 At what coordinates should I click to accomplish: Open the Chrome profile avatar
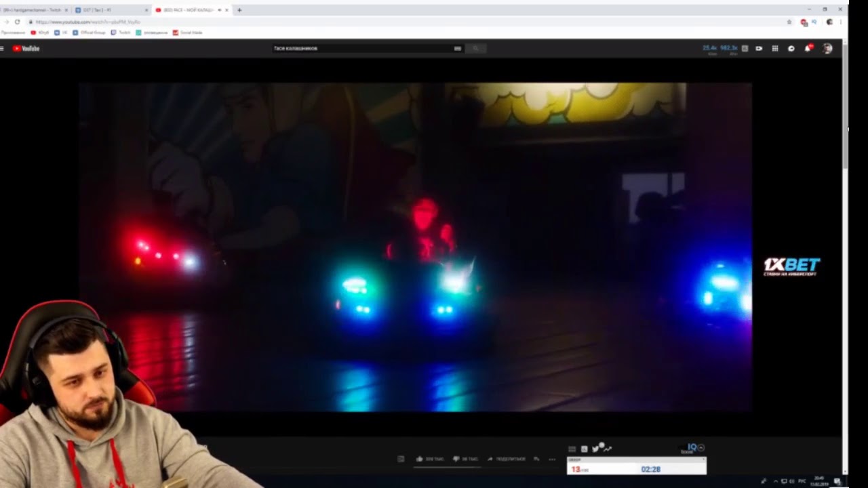point(829,22)
